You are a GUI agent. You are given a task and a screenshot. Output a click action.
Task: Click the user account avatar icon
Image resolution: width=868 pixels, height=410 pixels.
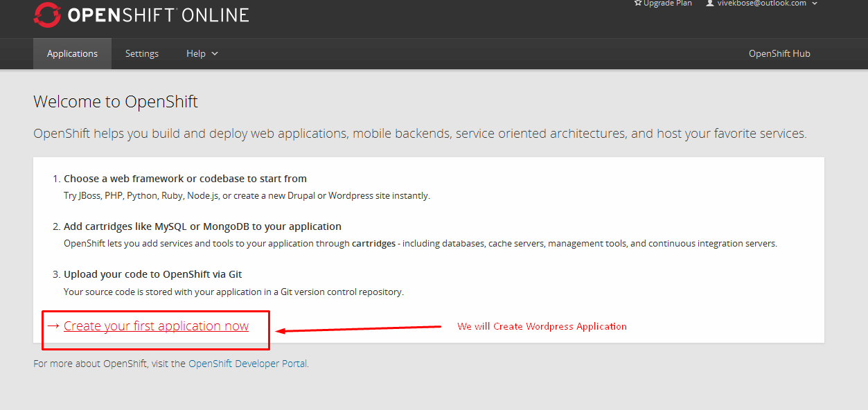click(709, 3)
